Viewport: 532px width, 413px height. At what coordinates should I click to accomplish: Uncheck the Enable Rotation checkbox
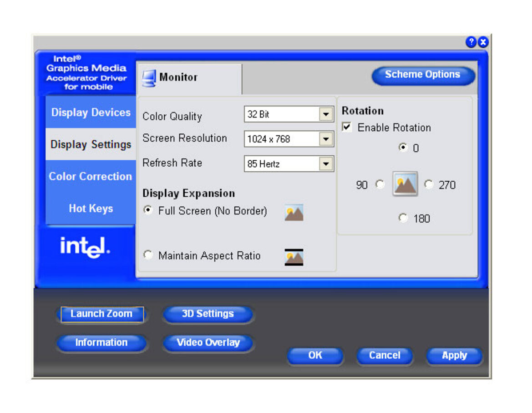[346, 127]
